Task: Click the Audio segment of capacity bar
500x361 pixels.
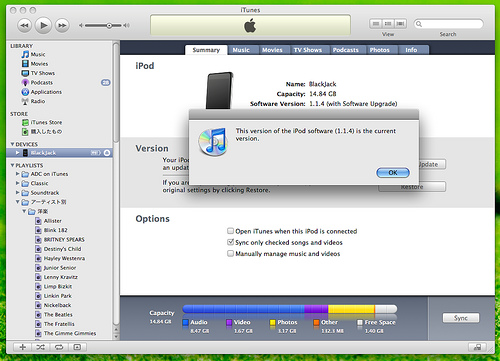Action: (243, 309)
